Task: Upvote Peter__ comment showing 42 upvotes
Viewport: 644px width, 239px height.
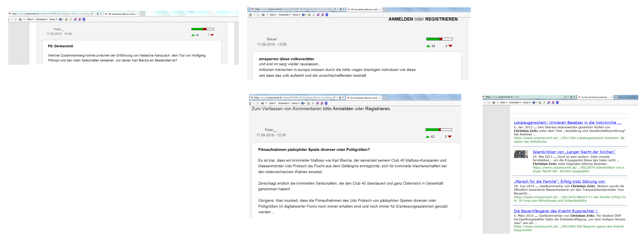Action: [x=428, y=137]
